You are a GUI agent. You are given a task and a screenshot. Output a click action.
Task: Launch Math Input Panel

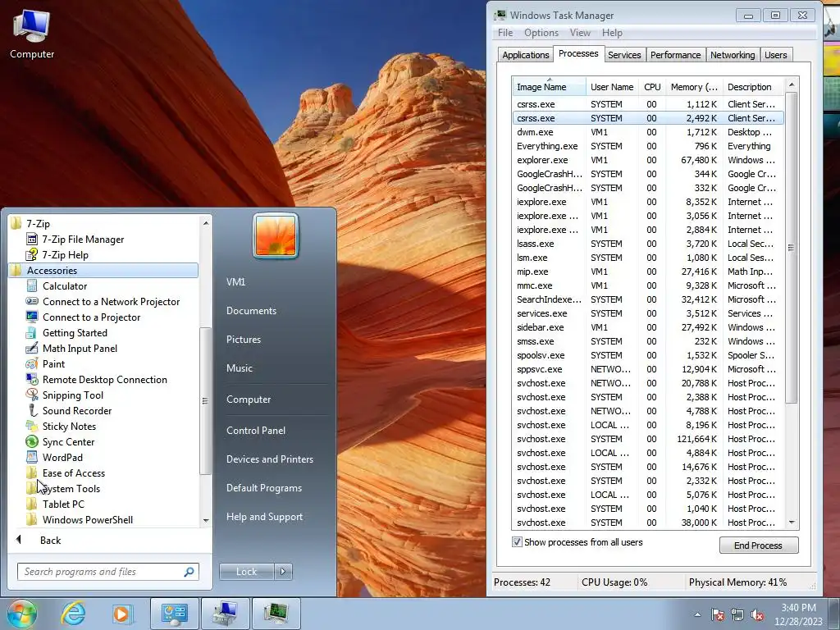80,348
